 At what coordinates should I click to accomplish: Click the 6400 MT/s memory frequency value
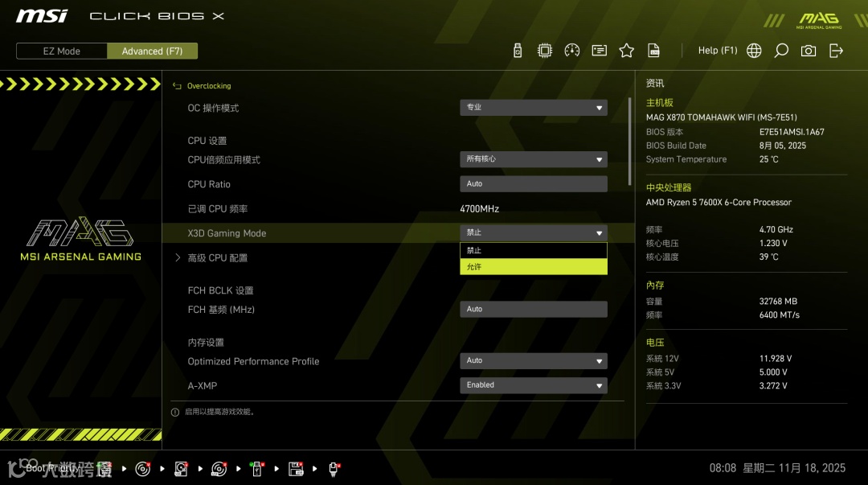pos(780,314)
